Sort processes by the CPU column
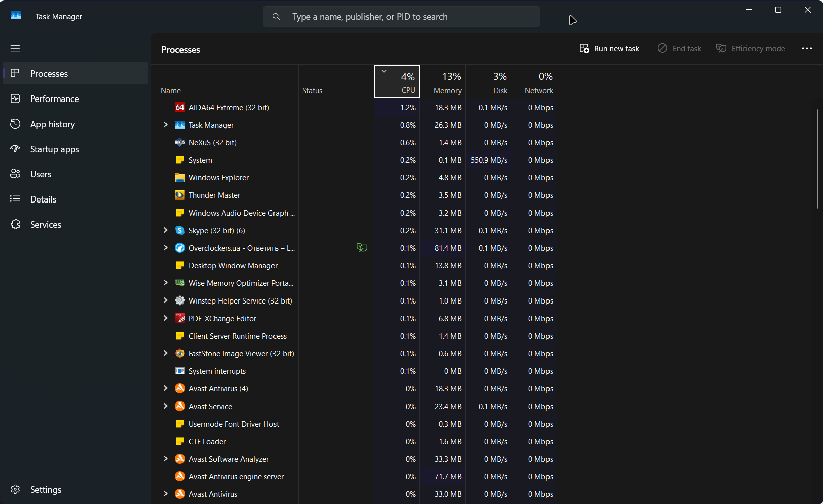 [397, 81]
